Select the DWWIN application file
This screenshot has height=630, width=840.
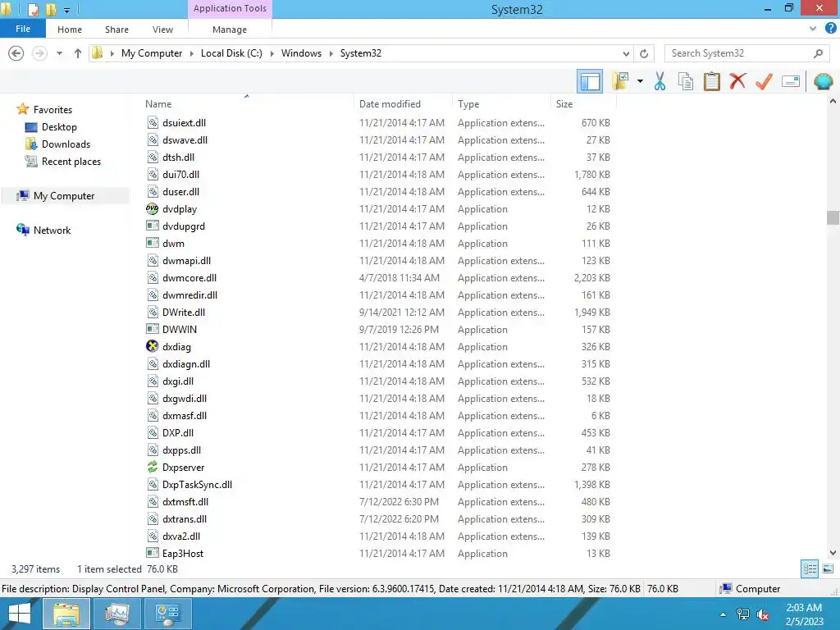click(180, 330)
